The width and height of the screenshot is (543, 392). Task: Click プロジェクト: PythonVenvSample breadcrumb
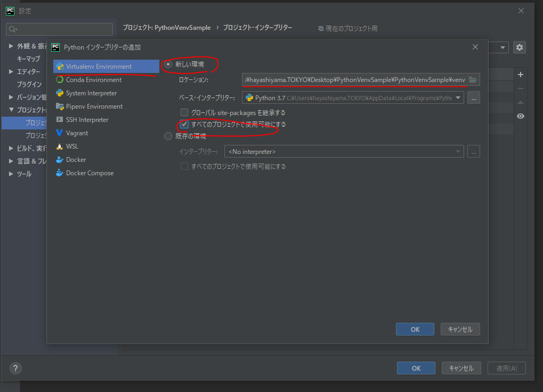(167, 28)
